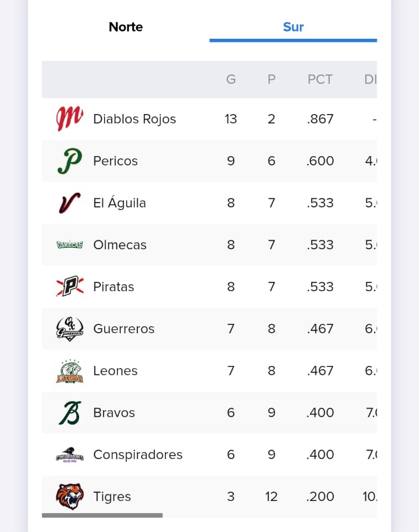Image resolution: width=419 pixels, height=532 pixels.
Task: Click the G wins column header
Action: (x=231, y=80)
